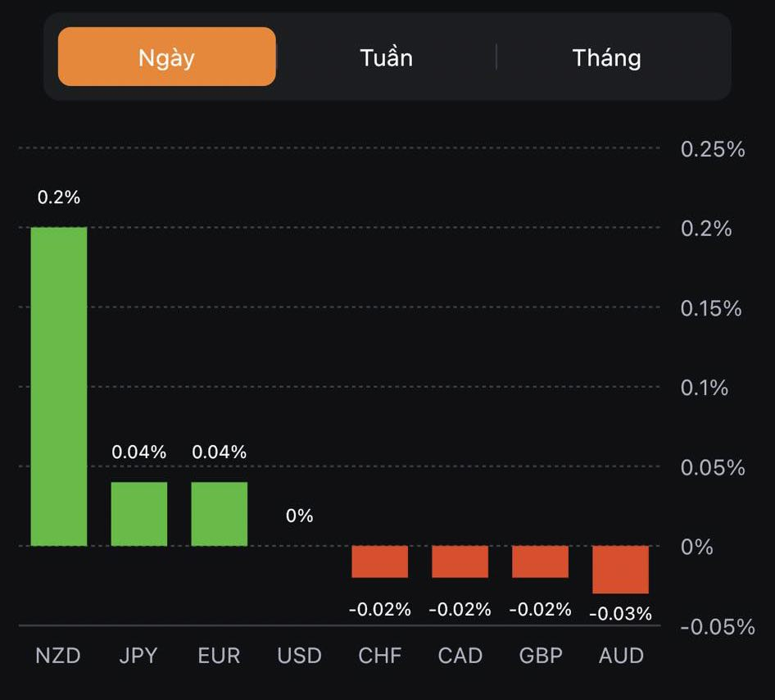The image size is (775, 700).
Task: Switch to the Tháng tab
Action: 606,57
